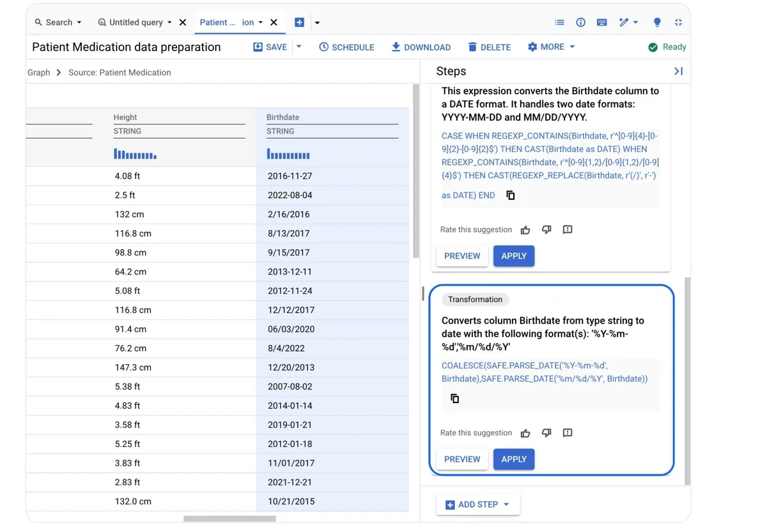Screen dimensions: 767x532
Task: Click the Birthdate column histogram
Action: click(x=288, y=154)
